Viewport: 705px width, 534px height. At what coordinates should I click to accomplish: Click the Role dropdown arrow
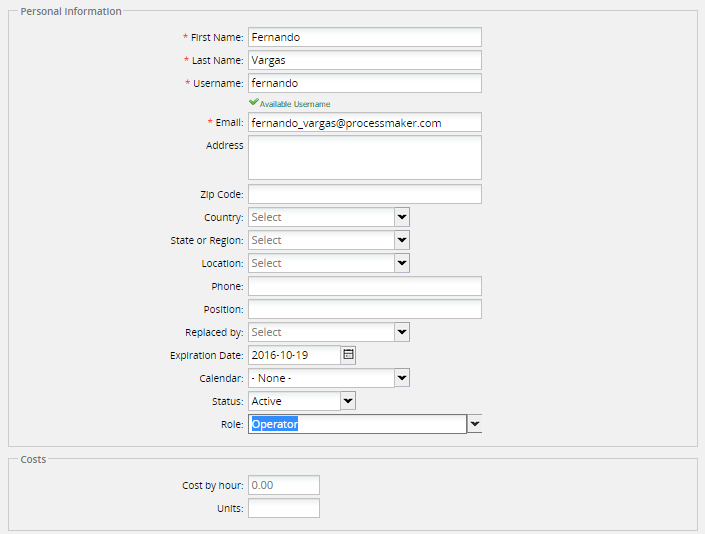click(475, 424)
